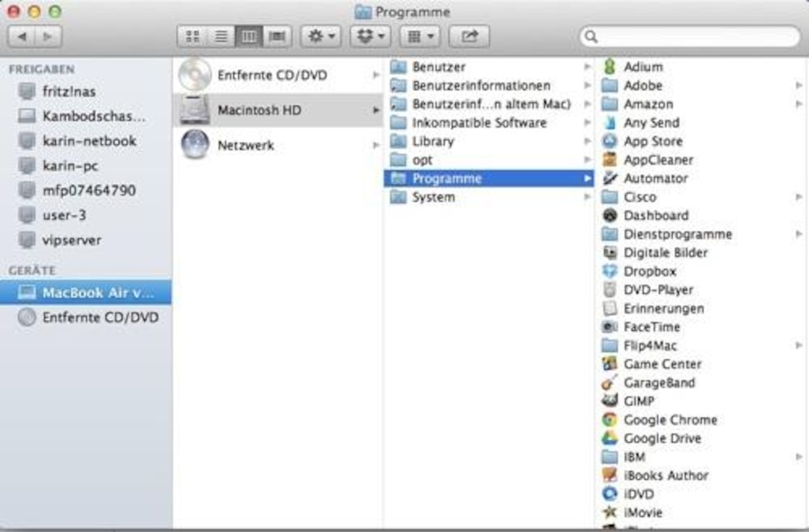This screenshot has width=809, height=532.
Task: Select Netzwerk in the devices column
Action: point(244,145)
